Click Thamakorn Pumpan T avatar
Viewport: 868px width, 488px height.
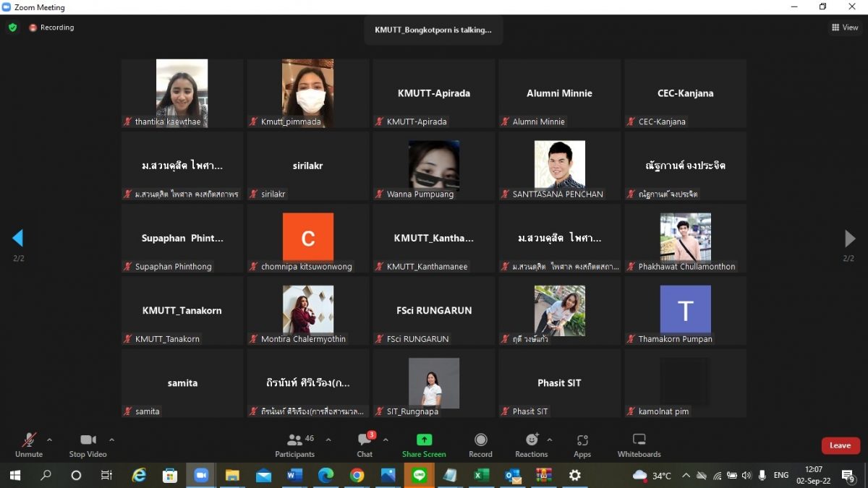pyautogui.click(x=686, y=309)
